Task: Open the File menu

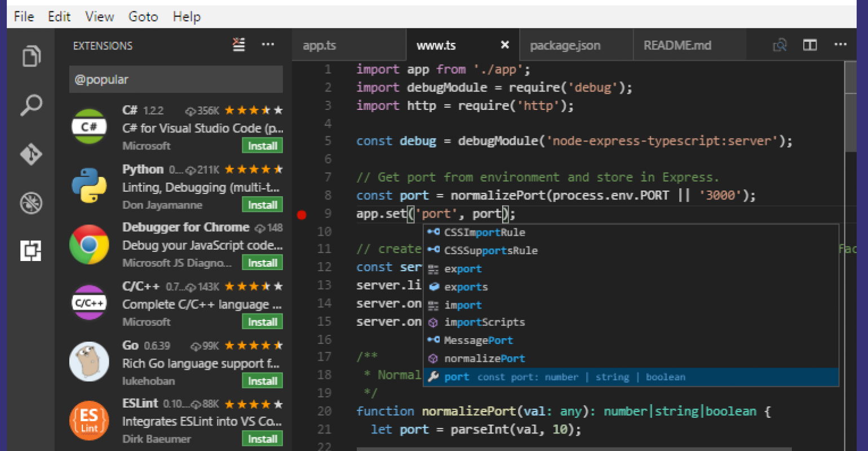Action: (24, 16)
